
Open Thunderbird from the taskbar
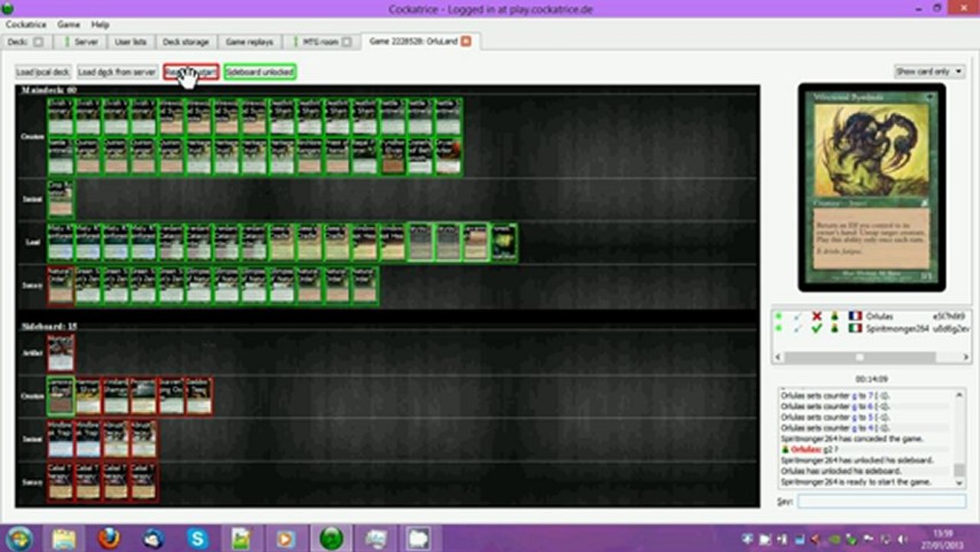(x=153, y=539)
